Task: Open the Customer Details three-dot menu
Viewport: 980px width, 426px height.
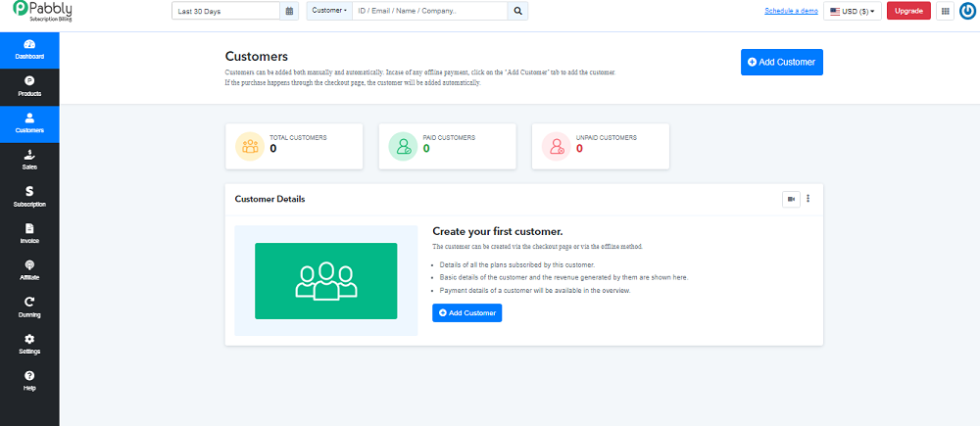Action: (x=808, y=199)
